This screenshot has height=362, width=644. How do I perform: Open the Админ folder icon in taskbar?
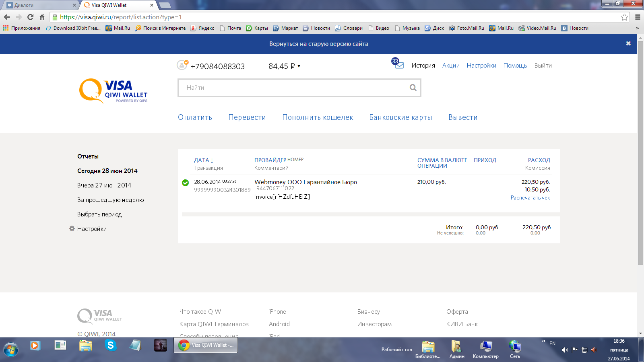coord(457,349)
